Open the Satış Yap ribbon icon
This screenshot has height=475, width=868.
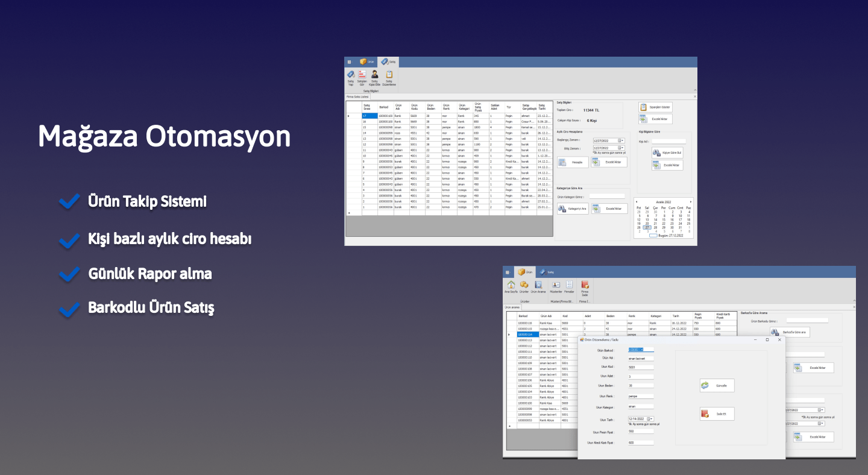[x=351, y=78]
